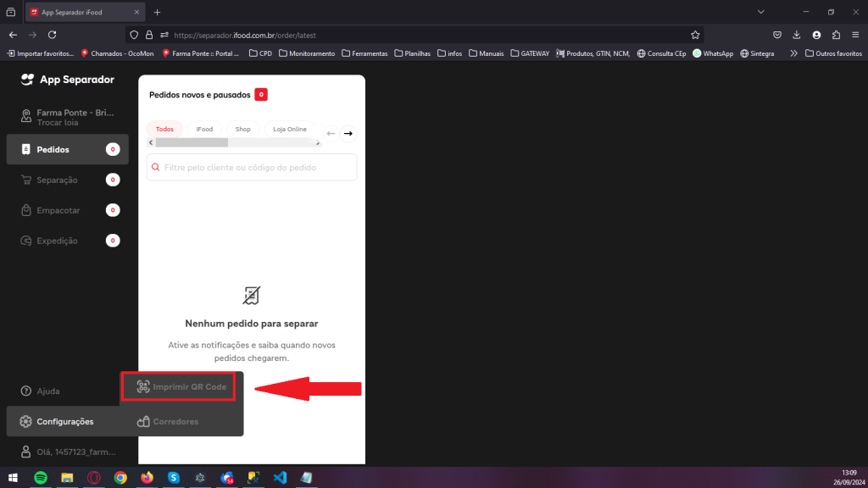
Task: Open Outros favoritos folder
Action: [833, 53]
